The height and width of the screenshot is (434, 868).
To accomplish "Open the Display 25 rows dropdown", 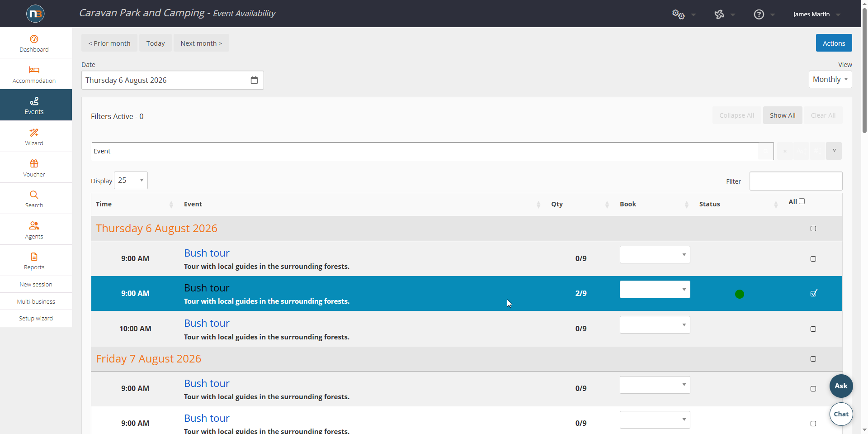I will (131, 180).
